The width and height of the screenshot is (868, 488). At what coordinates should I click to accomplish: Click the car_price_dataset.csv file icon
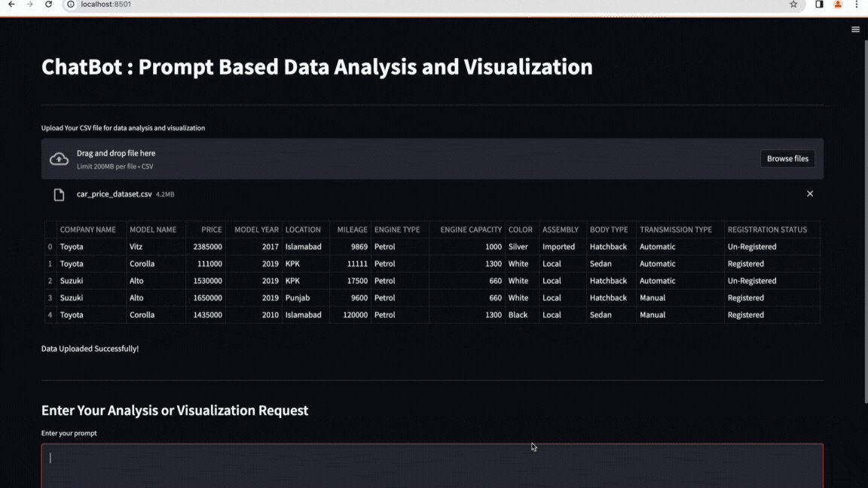[x=59, y=195]
